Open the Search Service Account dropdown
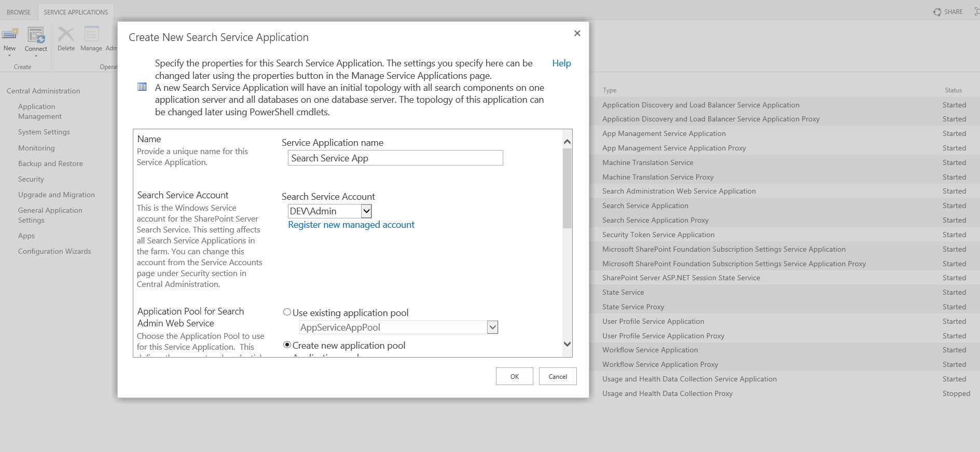The width and height of the screenshot is (980, 452). point(366,211)
